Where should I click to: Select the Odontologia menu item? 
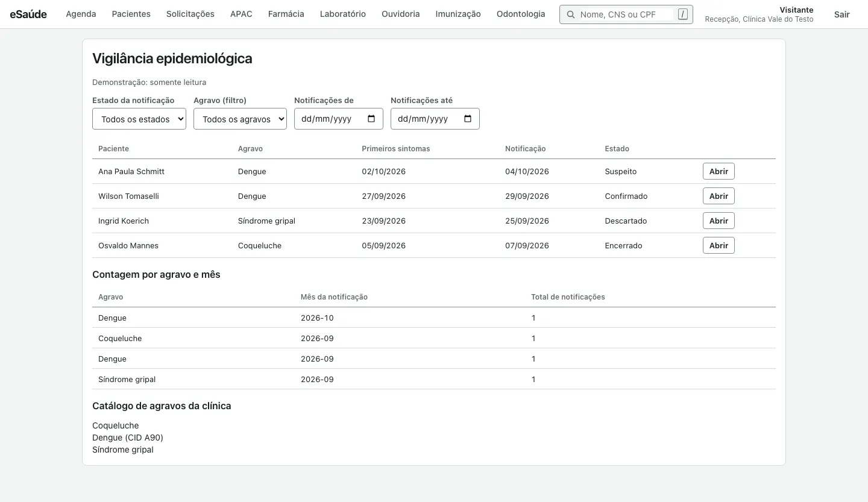tap(521, 14)
